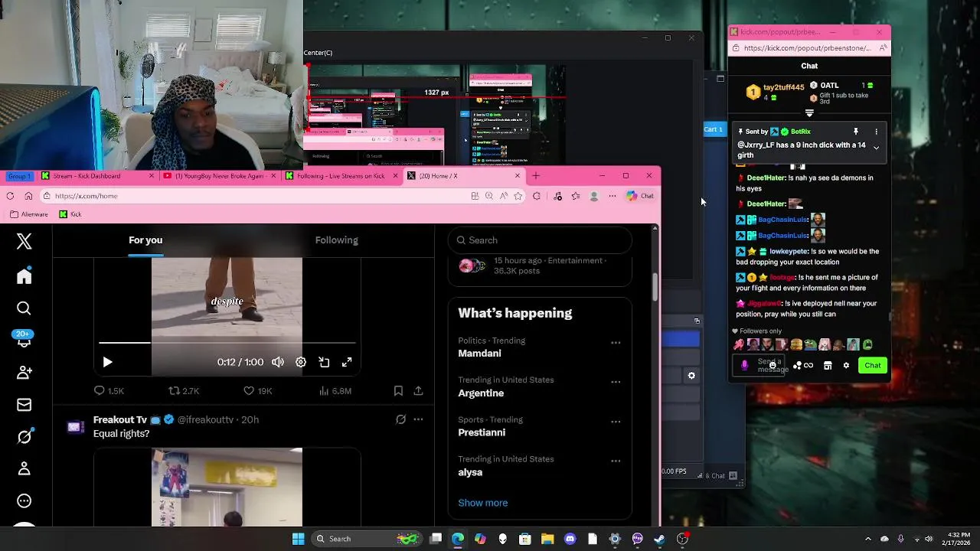The height and width of the screenshot is (551, 980).
Task: Open pinned message three-dot options in chat
Action: point(876,132)
